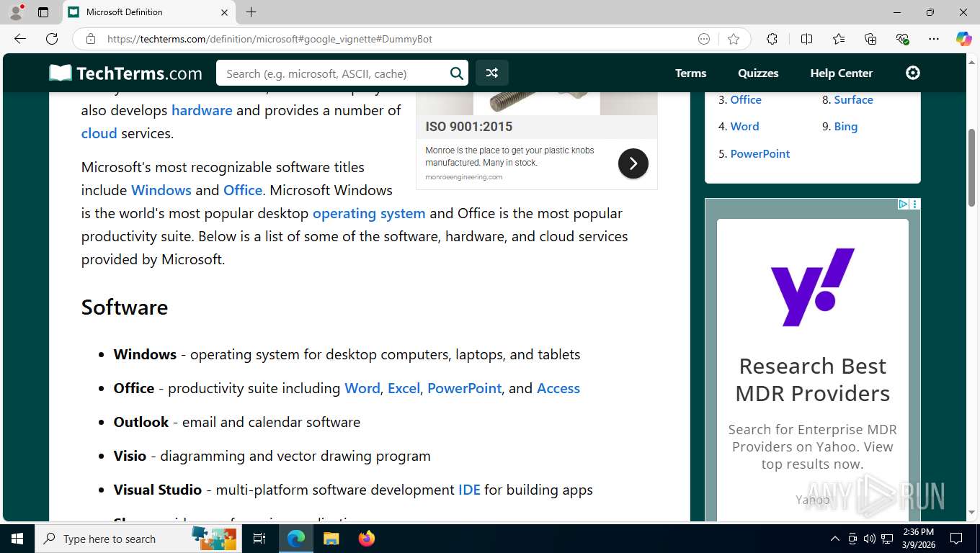Open the tab actions menu icon

43,12
